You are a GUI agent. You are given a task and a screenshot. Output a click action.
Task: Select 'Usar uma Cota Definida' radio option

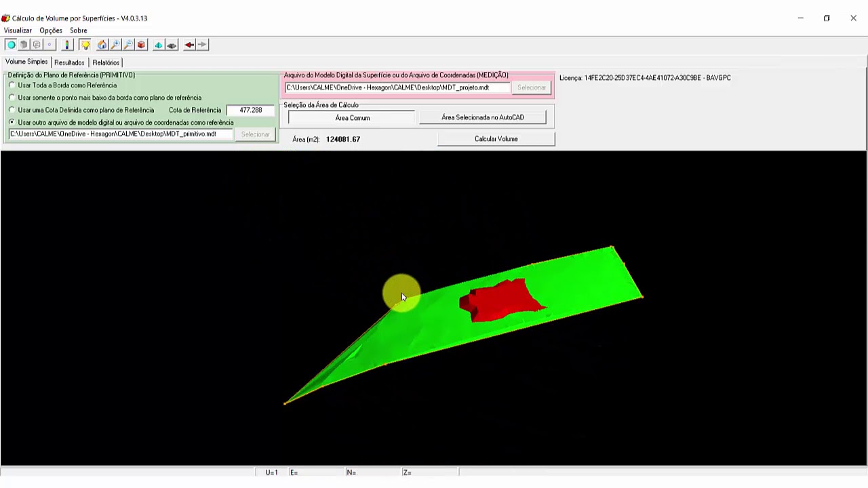tap(81, 110)
